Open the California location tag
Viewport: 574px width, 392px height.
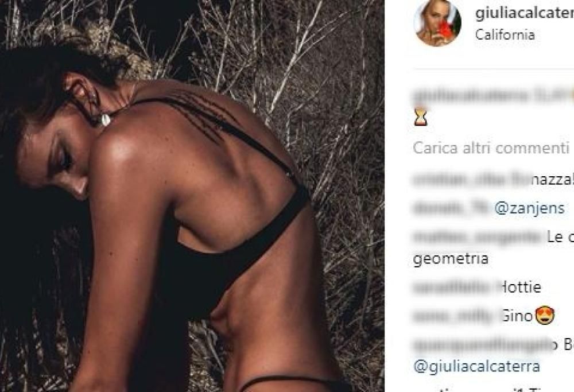[505, 35]
